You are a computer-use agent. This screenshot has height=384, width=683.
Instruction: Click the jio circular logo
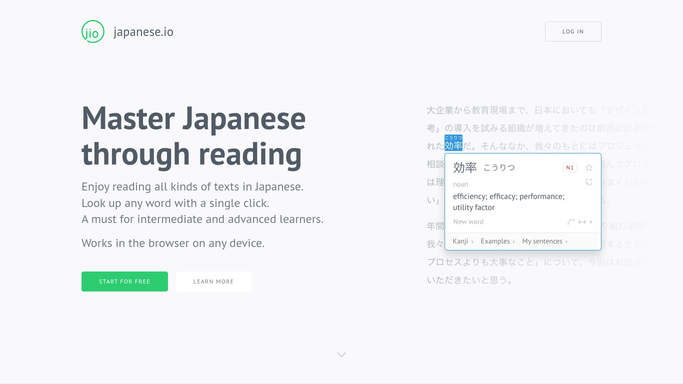pos(93,31)
